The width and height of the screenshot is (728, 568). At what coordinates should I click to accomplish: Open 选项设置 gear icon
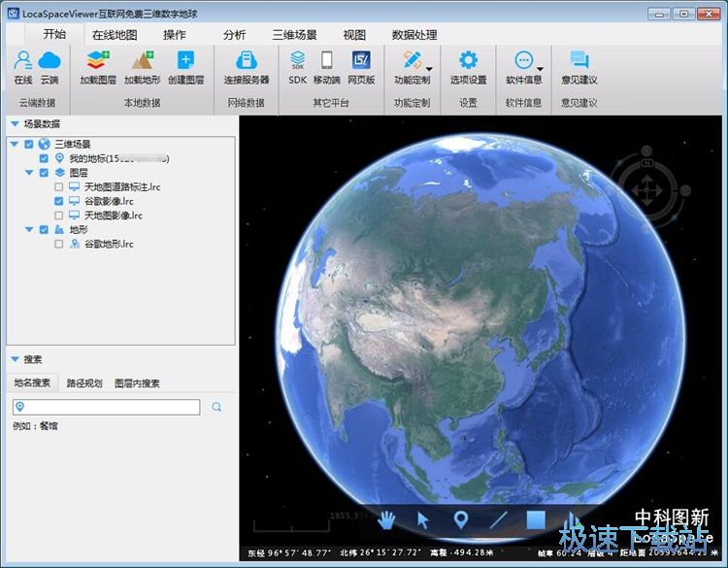click(x=468, y=60)
